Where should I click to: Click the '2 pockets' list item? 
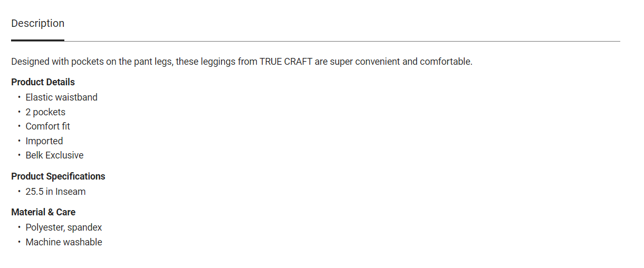(45, 112)
